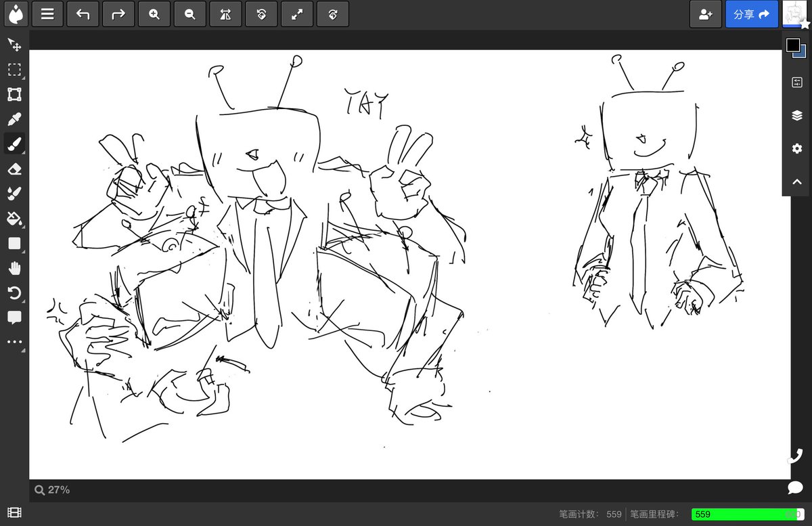812x526 pixels.
Task: Select the Hand pan tool
Action: [14, 268]
